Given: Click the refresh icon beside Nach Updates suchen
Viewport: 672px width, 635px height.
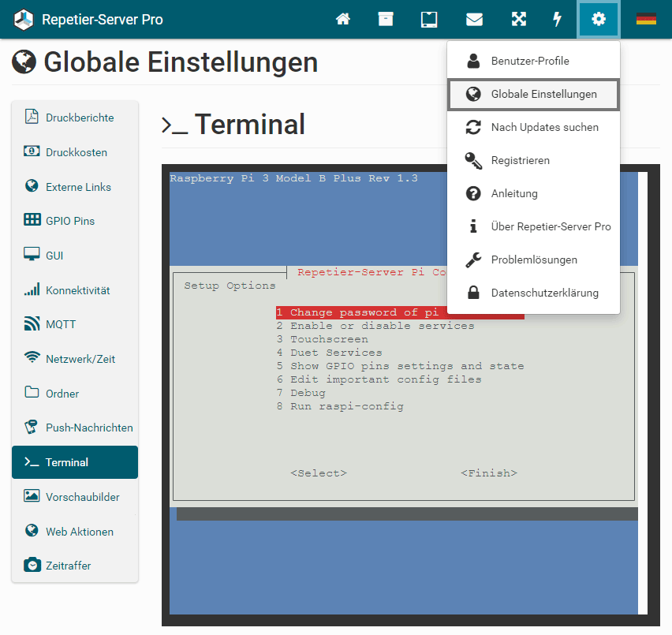Looking at the screenshot, I should [473, 127].
